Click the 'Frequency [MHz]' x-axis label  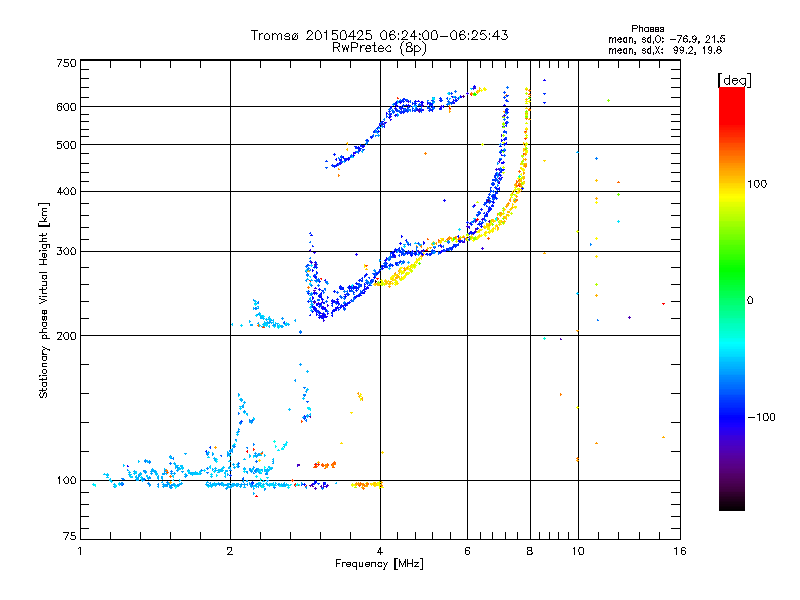[x=379, y=564]
